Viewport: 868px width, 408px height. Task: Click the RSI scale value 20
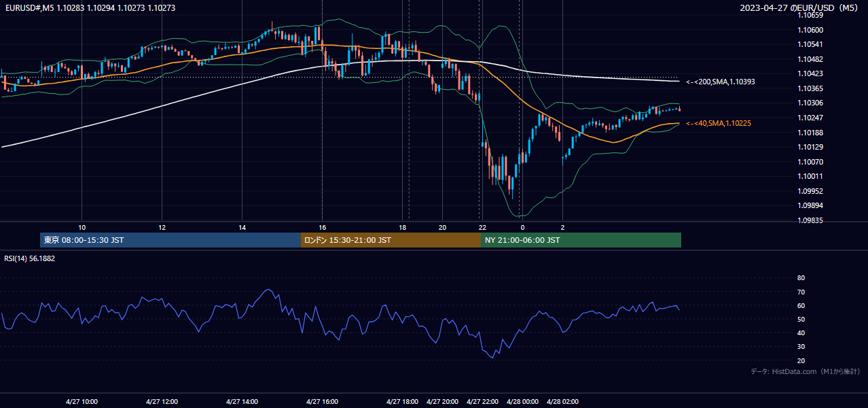point(801,360)
